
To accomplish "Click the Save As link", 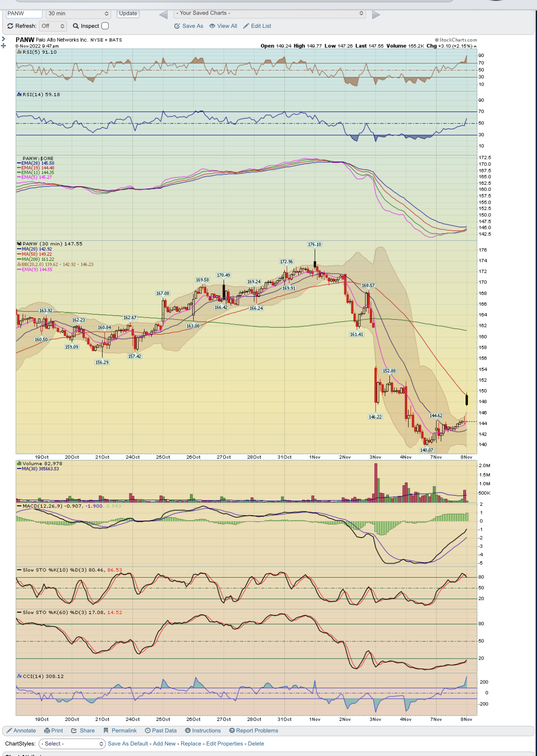I will point(189,26).
